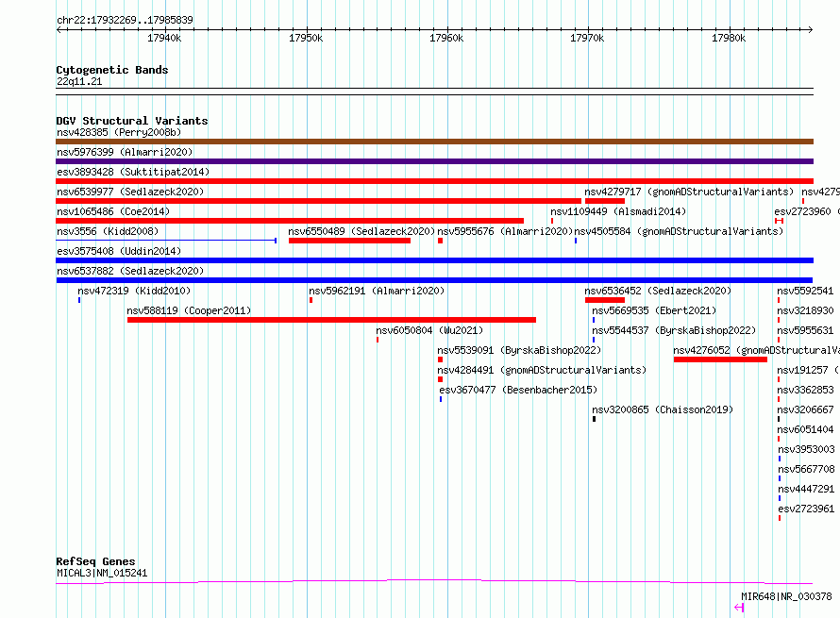
Task: Open the nsv3206667 variant label
Action: coord(805,409)
